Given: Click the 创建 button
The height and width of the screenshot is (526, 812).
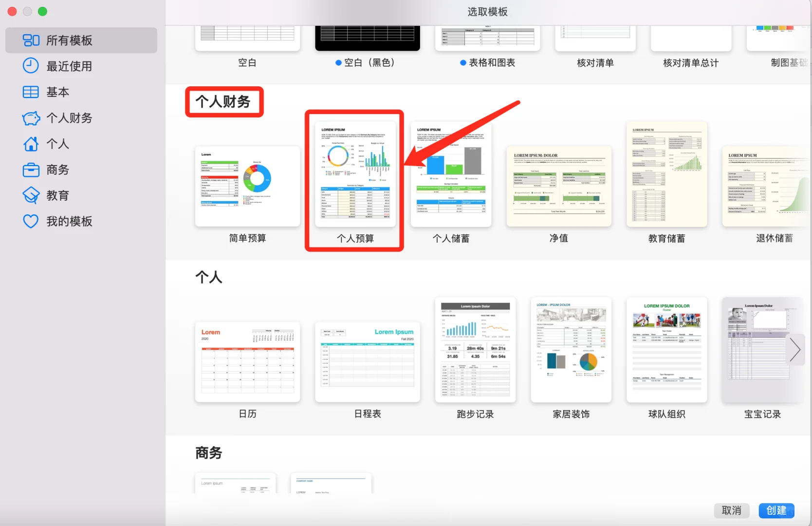Looking at the screenshot, I should click(776, 510).
